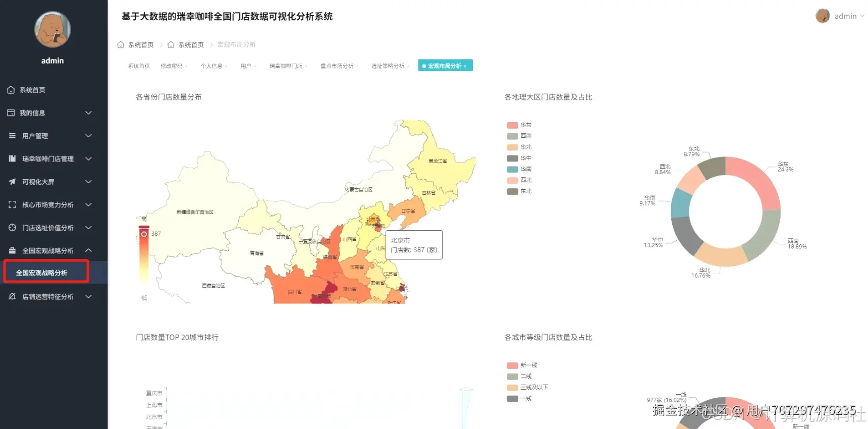Expand 瑞幸咖啡门店管理 menu chevron
868x429 pixels.
click(88, 158)
